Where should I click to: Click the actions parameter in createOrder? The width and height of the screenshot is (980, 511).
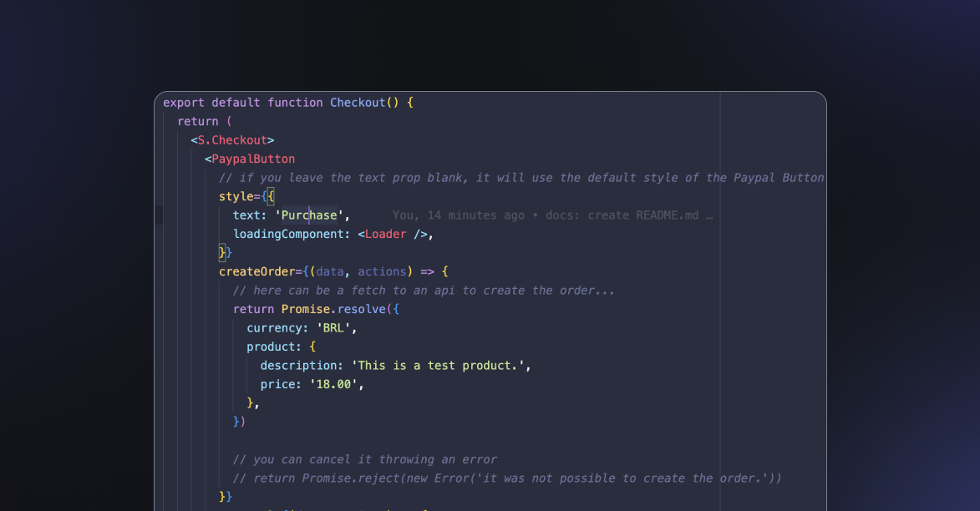[382, 271]
